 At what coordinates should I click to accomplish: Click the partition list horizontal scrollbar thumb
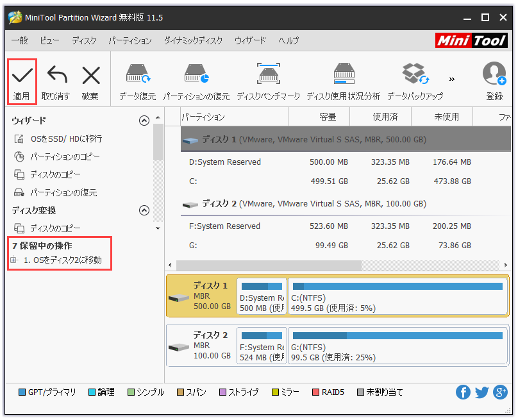pos(269,265)
